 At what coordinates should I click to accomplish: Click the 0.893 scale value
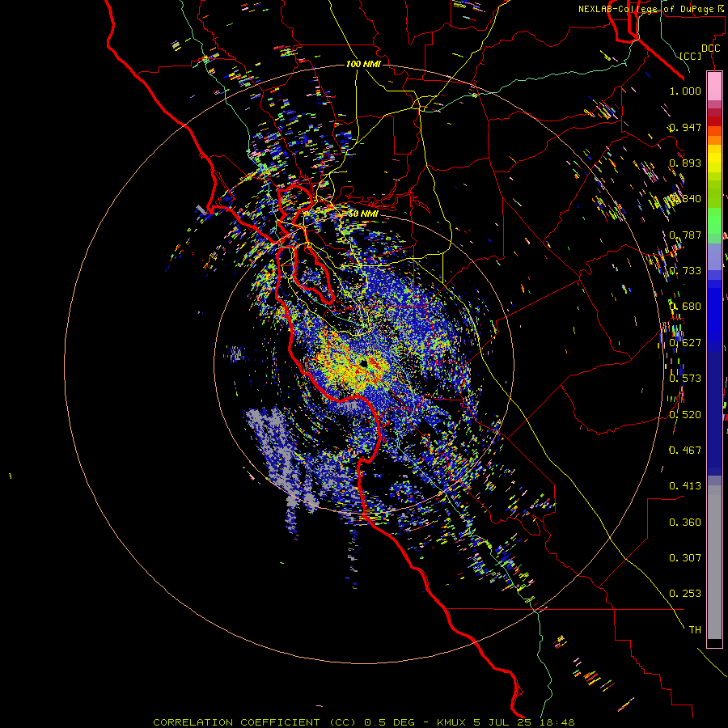685,163
